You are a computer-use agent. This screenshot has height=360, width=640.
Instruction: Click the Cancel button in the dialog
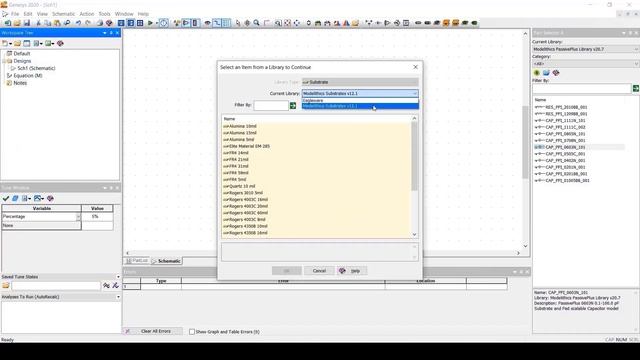[319, 271]
